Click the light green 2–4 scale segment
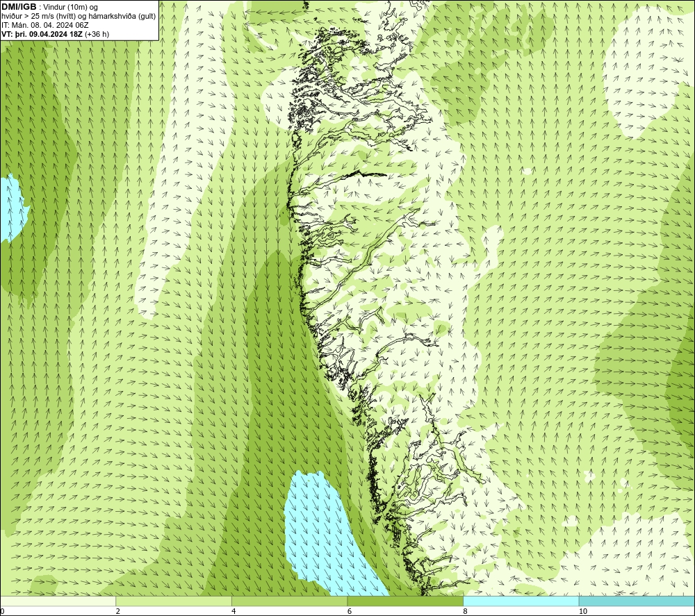This screenshot has width=695, height=616. [174, 601]
